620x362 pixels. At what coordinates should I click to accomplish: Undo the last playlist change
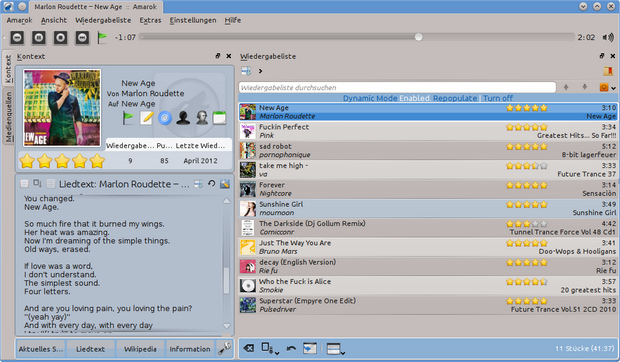tap(291, 348)
